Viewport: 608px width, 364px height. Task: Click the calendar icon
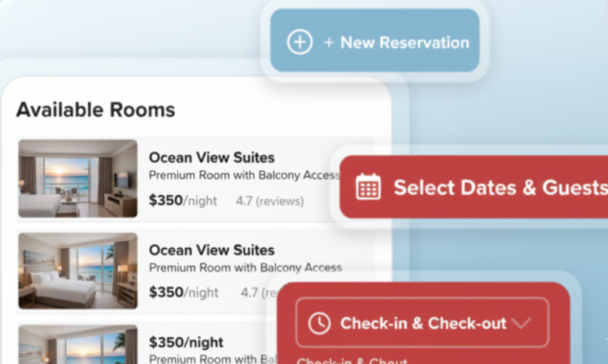pyautogui.click(x=368, y=187)
